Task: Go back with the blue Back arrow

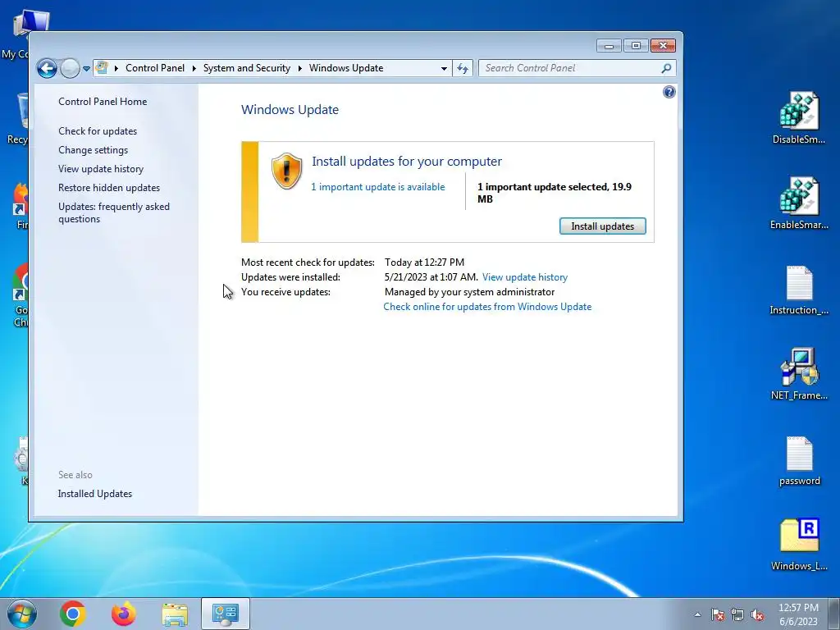Action: coord(47,68)
